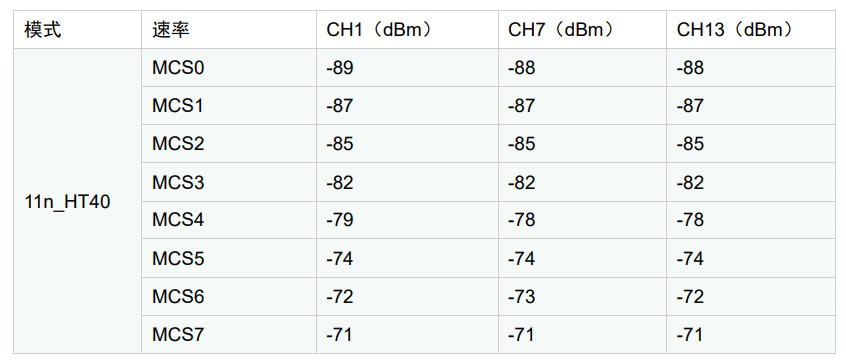This screenshot has width=846, height=364.
Task: Click the MCS7 rate cell
Action: pos(229,334)
